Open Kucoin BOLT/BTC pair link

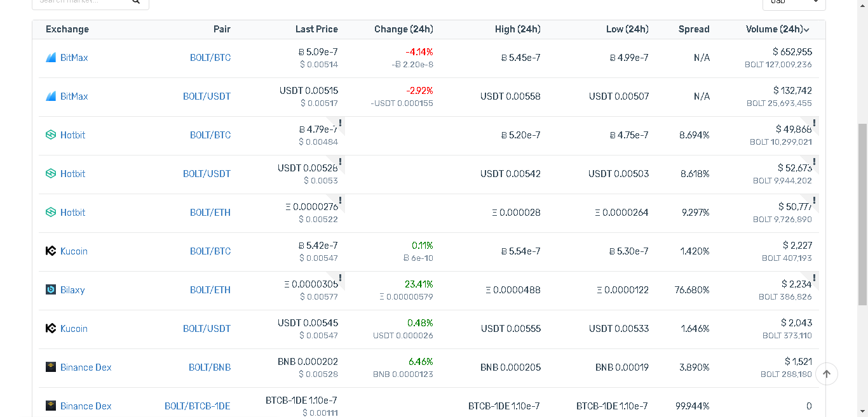(x=210, y=251)
